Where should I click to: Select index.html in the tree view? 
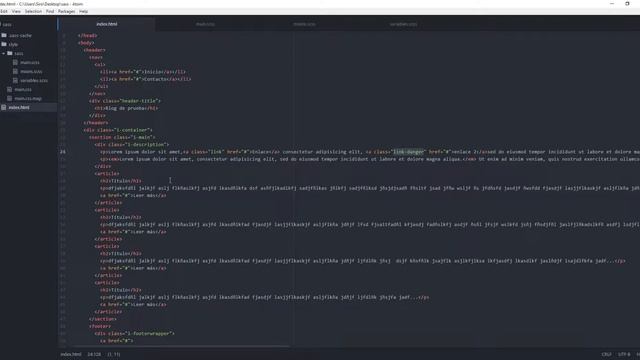click(x=19, y=107)
